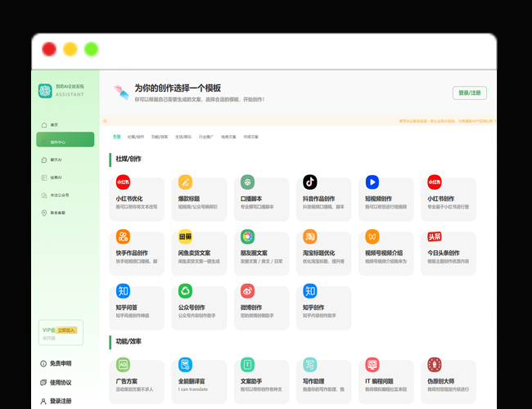Navigate to 首页 in the sidebar
The height and width of the screenshot is (409, 532).
(x=54, y=124)
